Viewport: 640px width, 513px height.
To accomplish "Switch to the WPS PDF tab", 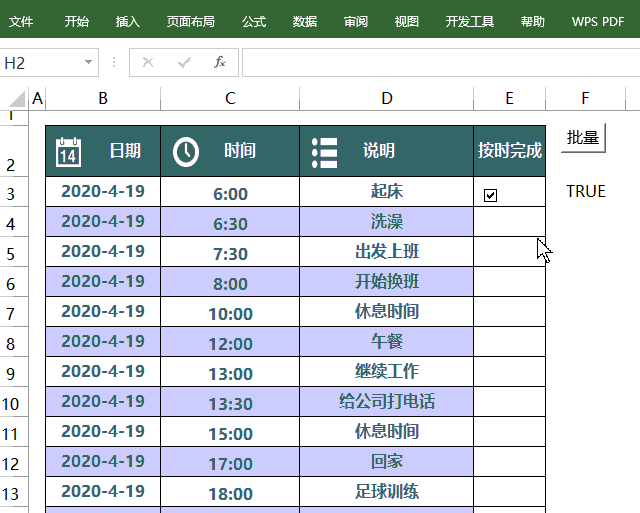I will click(598, 21).
